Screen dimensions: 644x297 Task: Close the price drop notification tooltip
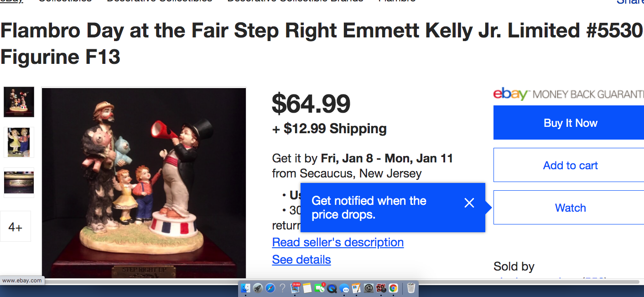(469, 203)
